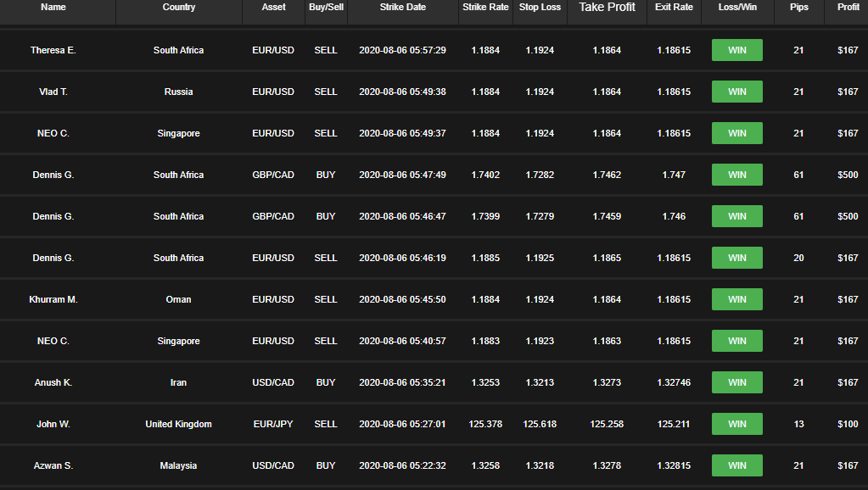Click exit rate 1.32746
The height and width of the screenshot is (490, 868).
674,382
